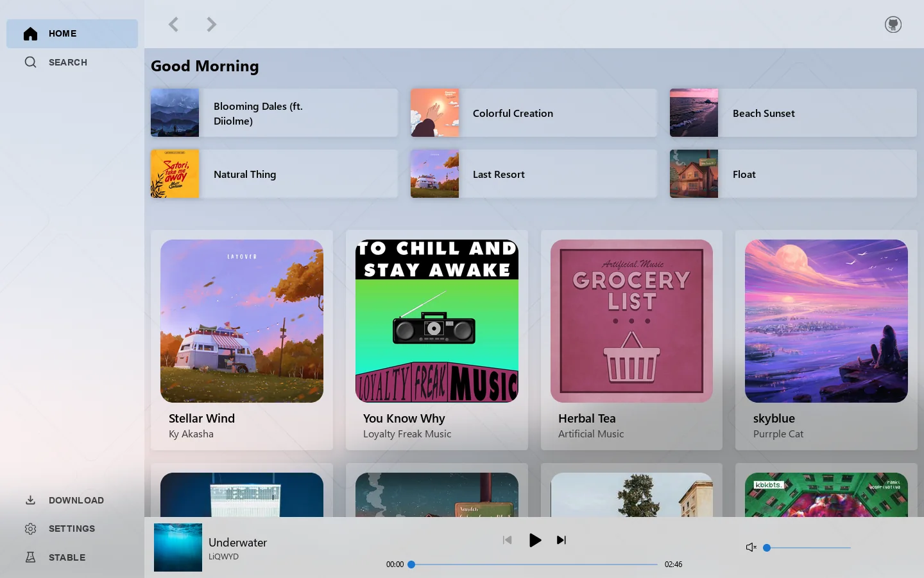The image size is (924, 578).
Task: Click the Good Morning heading
Action: pyautogui.click(x=205, y=66)
